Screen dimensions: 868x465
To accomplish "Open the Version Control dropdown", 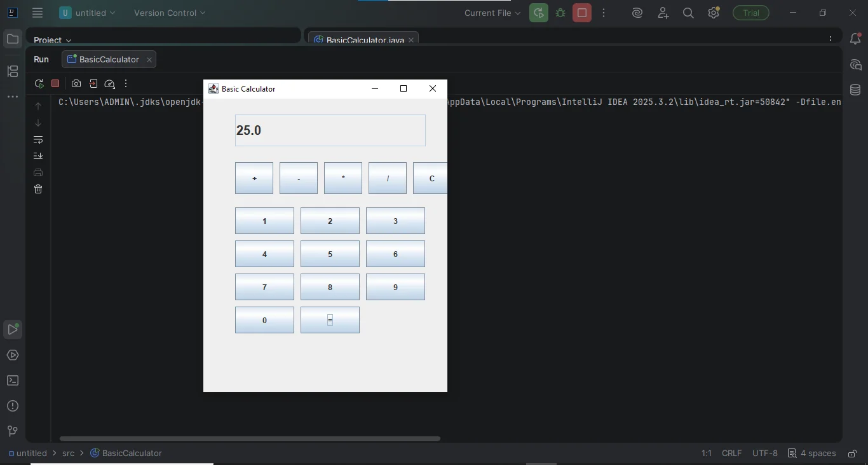I will (170, 13).
